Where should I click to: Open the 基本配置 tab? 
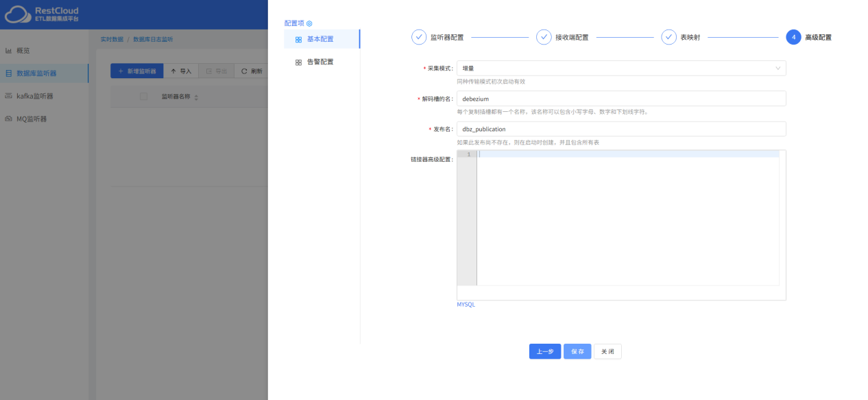321,39
